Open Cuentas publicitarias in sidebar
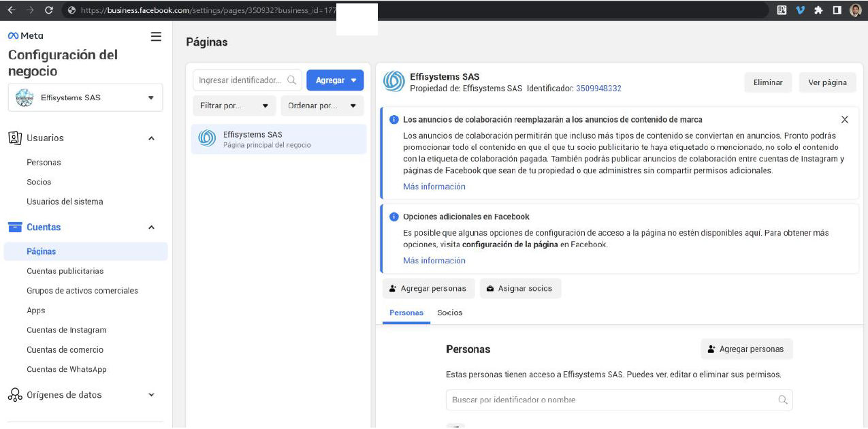The height and width of the screenshot is (429, 868). pyautogui.click(x=65, y=271)
